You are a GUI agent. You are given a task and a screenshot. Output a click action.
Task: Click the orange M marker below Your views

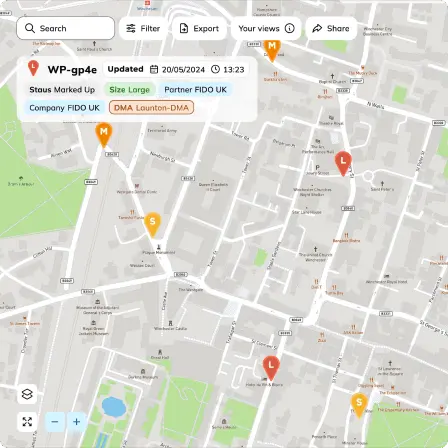pyautogui.click(x=272, y=50)
